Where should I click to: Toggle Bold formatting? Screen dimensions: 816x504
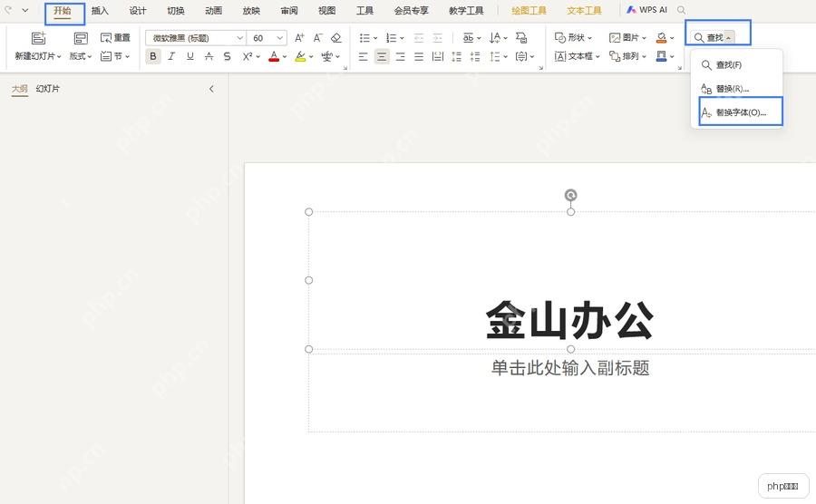tap(153, 56)
